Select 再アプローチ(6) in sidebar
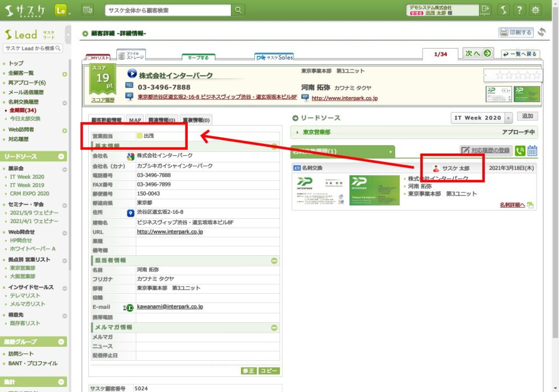This screenshot has height=392, width=559. (x=27, y=83)
